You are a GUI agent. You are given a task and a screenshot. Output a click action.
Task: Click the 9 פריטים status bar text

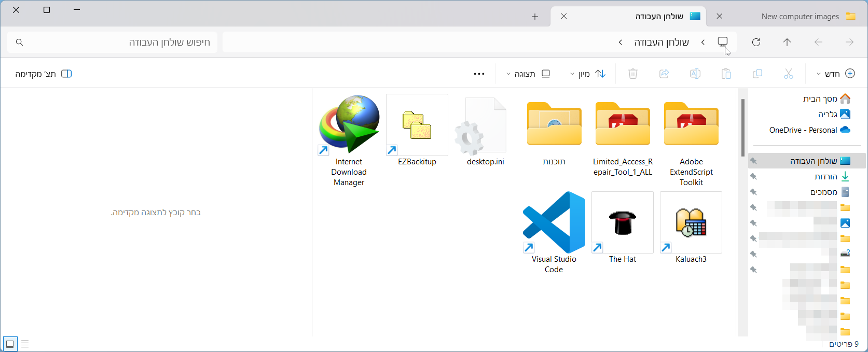pyautogui.click(x=844, y=344)
